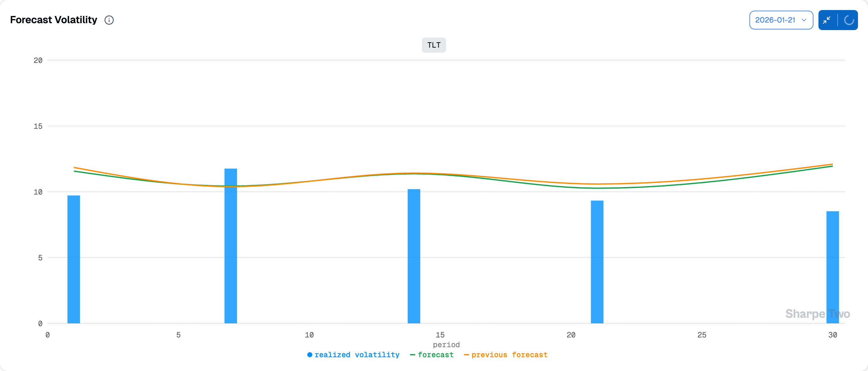Collapse the chart with the shrink arrows icon
Screen dimensions: 868x371
tap(827, 20)
